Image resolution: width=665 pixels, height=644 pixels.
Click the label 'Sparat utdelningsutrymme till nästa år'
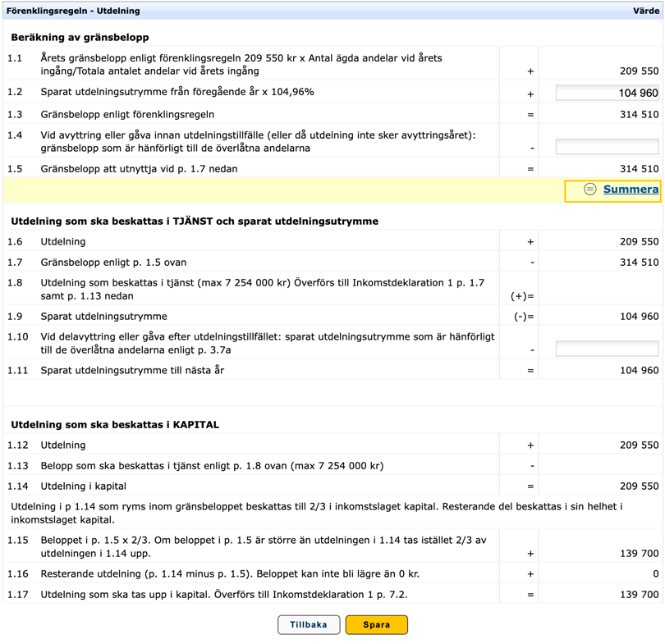[x=132, y=370]
